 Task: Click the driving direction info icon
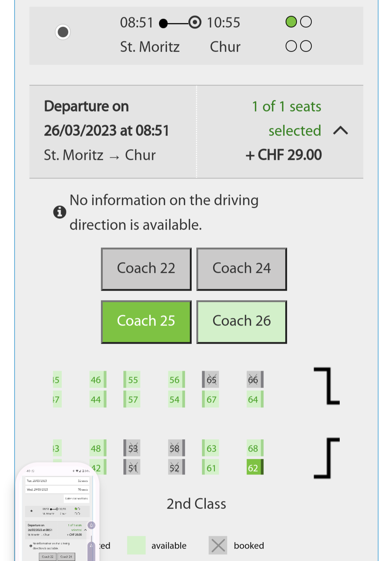(60, 212)
